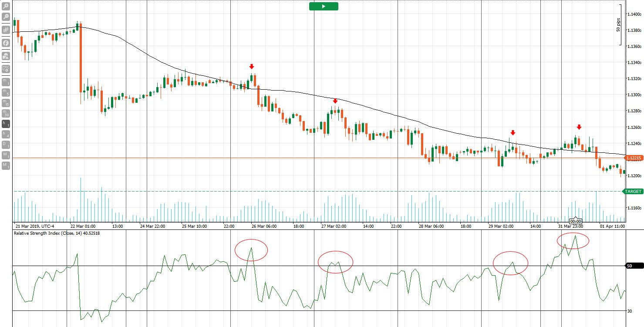Click the green play button at top
This screenshot has height=327, width=644.
pos(324,6)
